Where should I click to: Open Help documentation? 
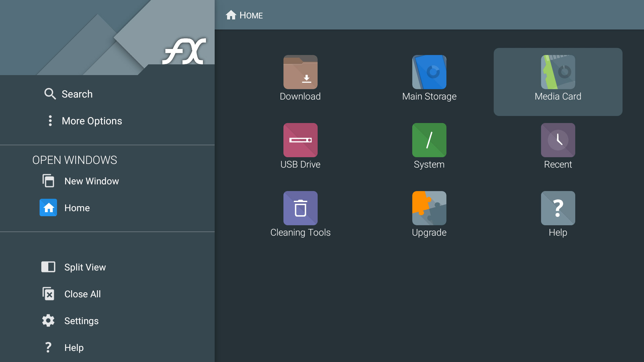[558, 214]
